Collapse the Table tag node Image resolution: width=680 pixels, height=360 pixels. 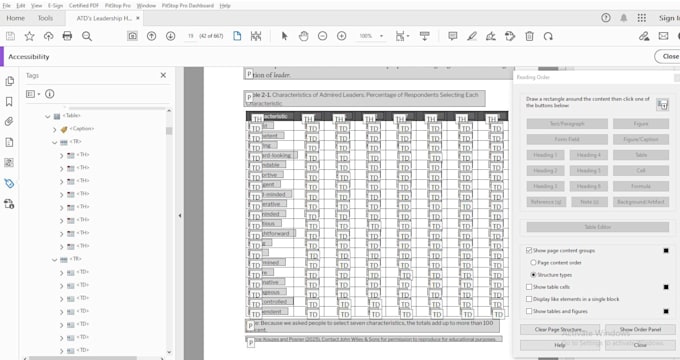(x=48, y=116)
